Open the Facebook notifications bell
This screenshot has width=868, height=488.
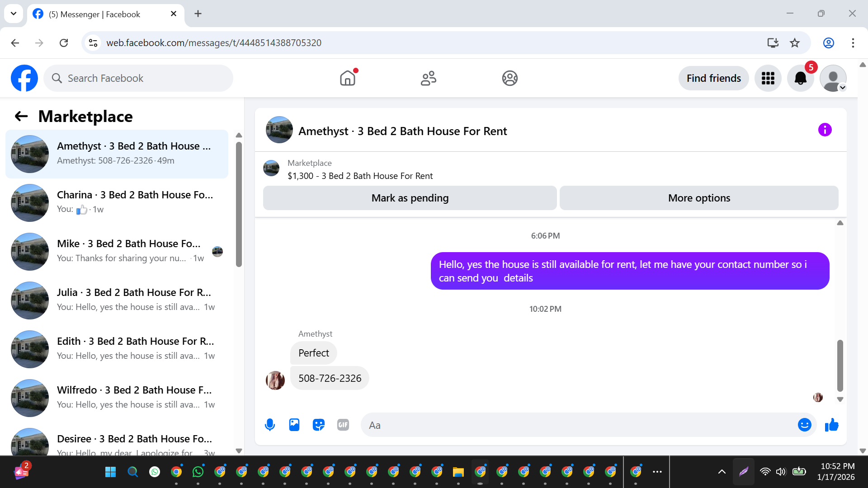(800, 78)
